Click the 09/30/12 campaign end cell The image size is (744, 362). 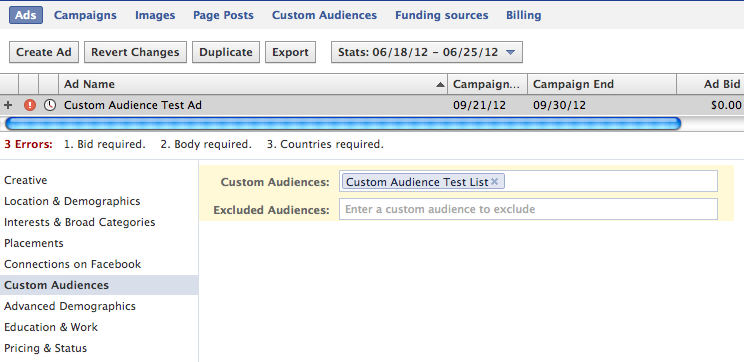559,105
